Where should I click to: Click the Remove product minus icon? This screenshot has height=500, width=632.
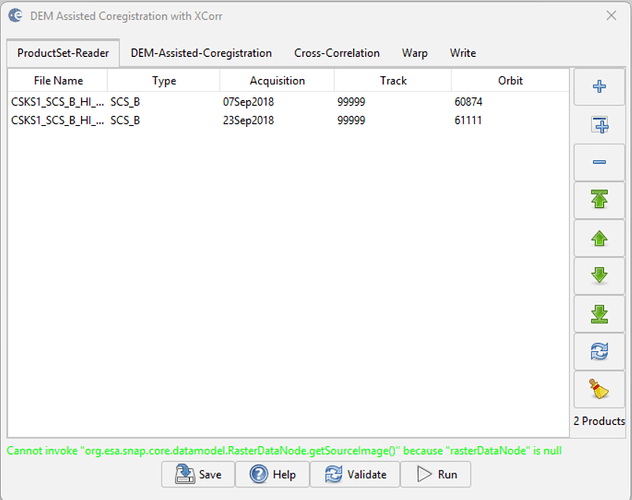(x=600, y=162)
